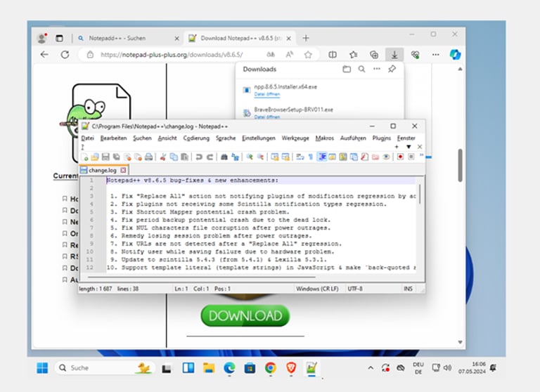Open the Edge Collections icon
The width and height of the screenshot is (540, 392).
click(x=373, y=54)
